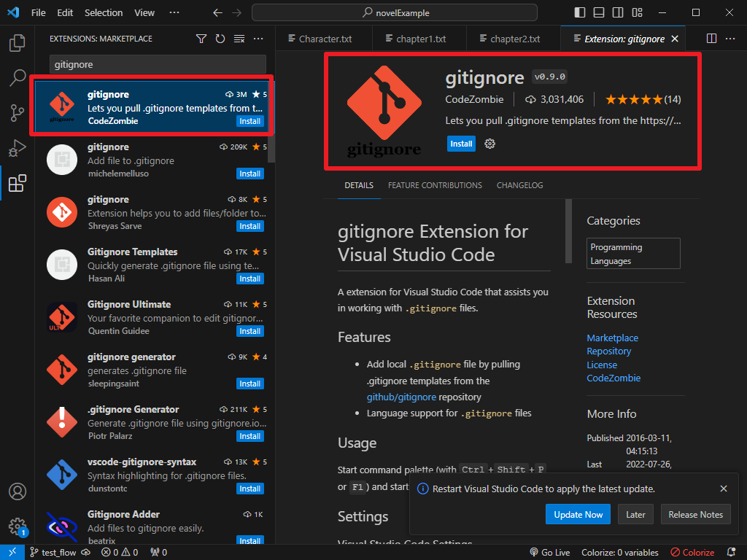Install the Shreyas Sarve gitignore extension
The image size is (747, 560).
[x=250, y=226]
